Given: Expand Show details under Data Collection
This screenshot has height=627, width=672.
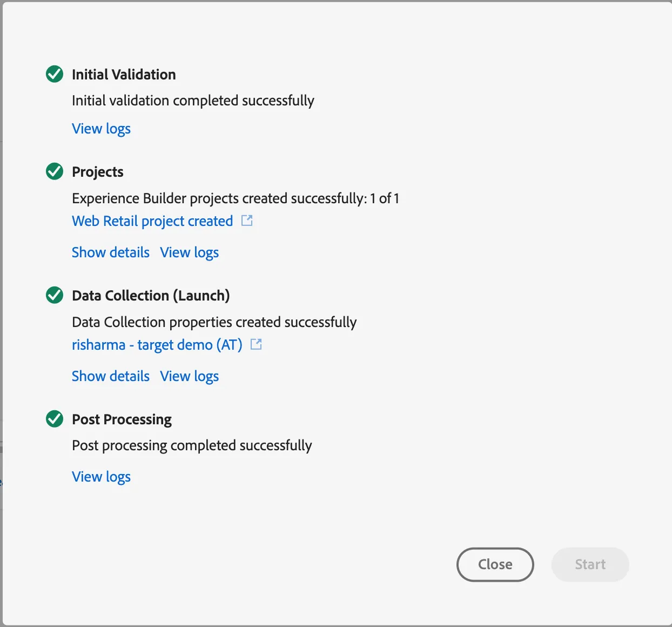Looking at the screenshot, I should point(111,376).
